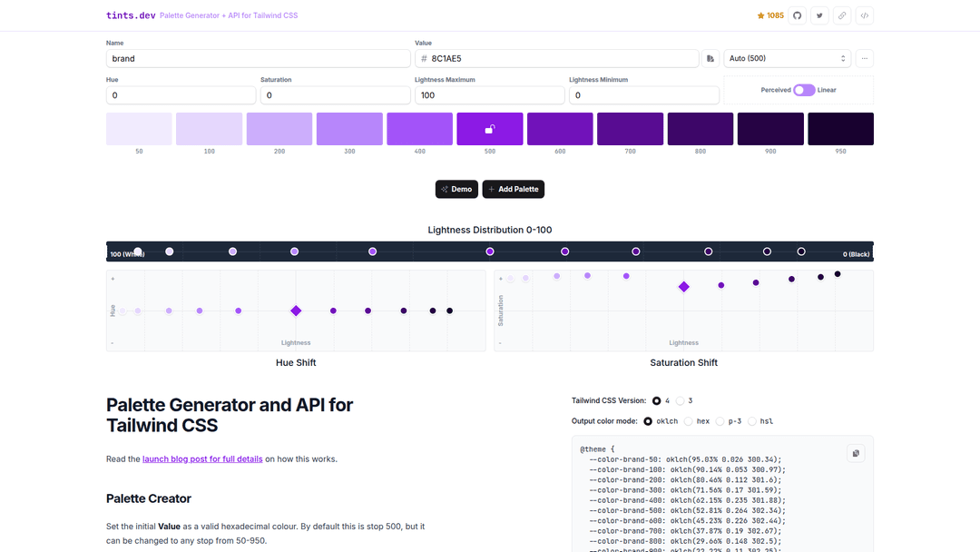Open the launch blog post link

click(x=202, y=459)
